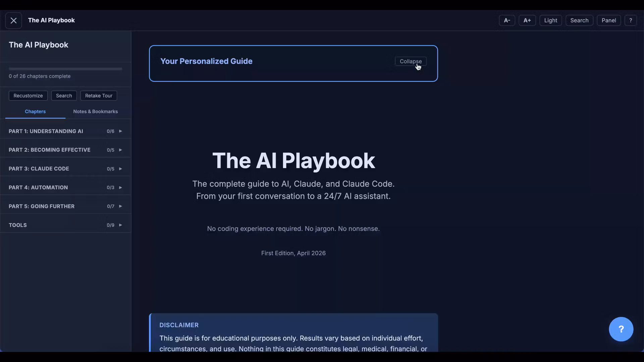Toggle the Panel button in the toolbar
644x362 pixels.
pyautogui.click(x=608, y=20)
